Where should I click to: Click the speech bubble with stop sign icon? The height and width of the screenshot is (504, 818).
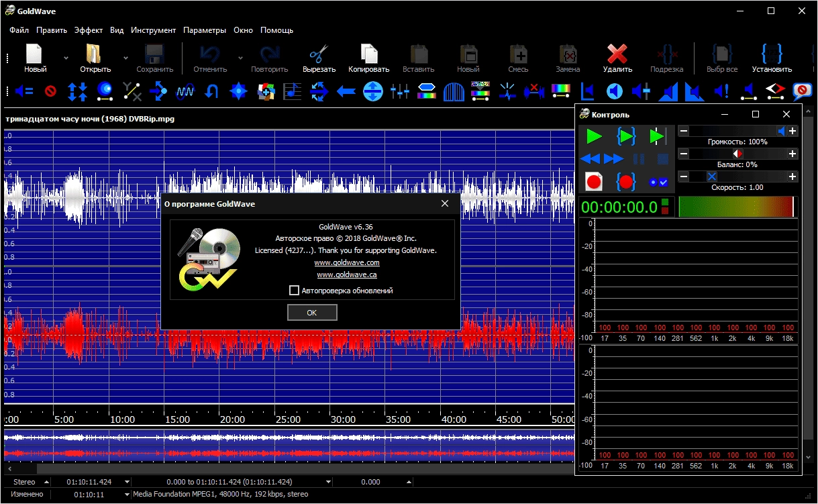click(802, 91)
